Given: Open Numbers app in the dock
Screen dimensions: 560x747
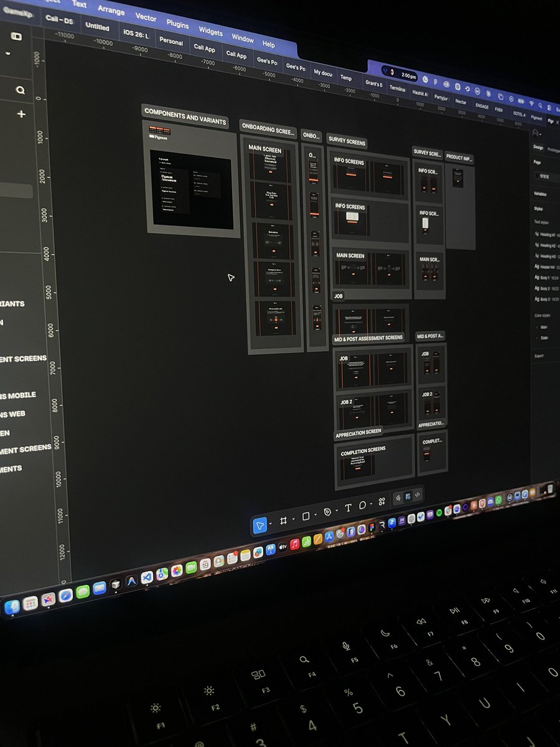Looking at the screenshot, I should pyautogui.click(x=306, y=542).
